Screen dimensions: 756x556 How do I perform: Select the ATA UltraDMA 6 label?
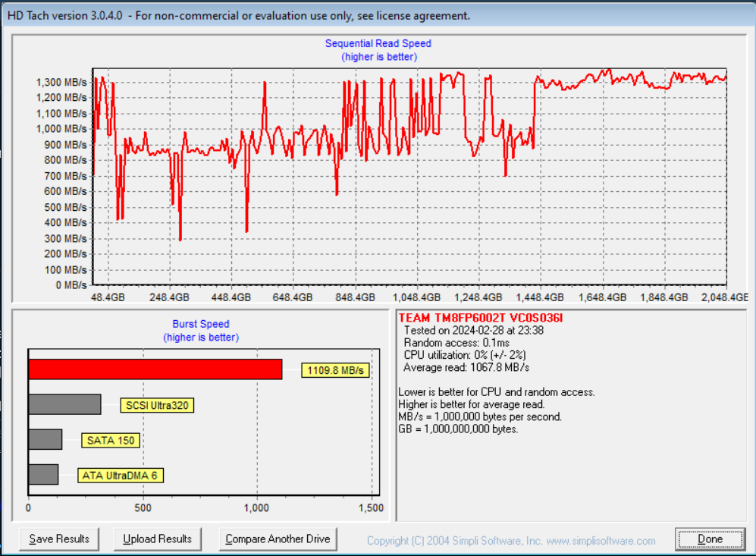pyautogui.click(x=121, y=476)
